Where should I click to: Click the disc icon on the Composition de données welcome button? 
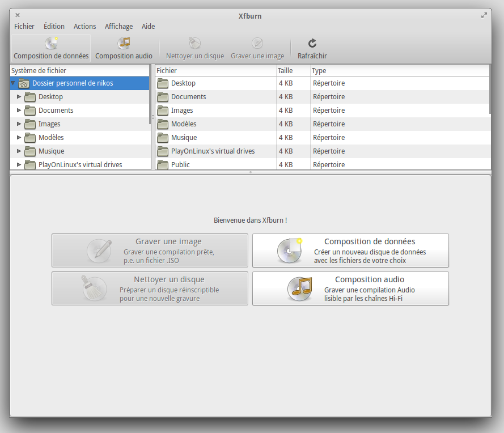tap(290, 251)
